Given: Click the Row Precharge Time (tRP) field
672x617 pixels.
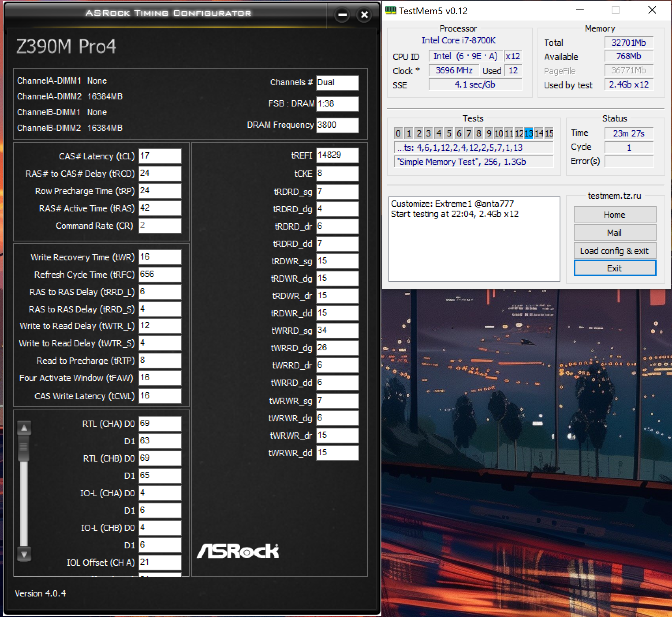Looking at the screenshot, I should pos(160,191).
